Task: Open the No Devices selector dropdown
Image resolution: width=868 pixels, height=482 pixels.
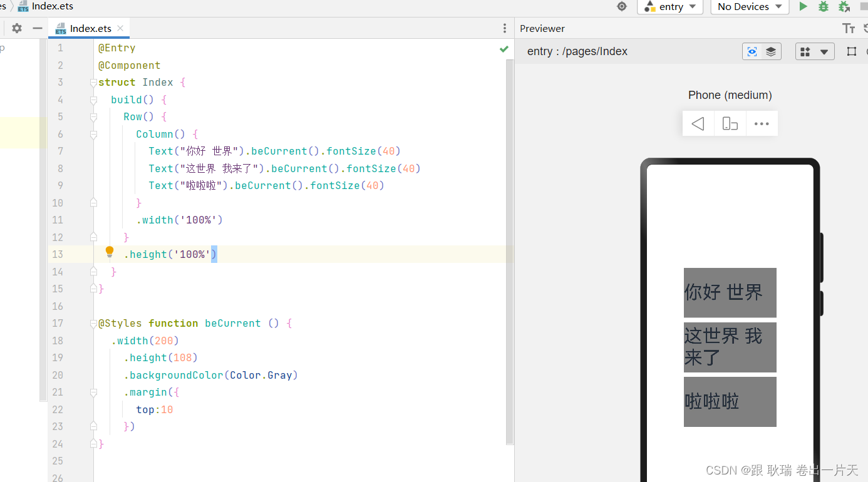Action: 750,7
